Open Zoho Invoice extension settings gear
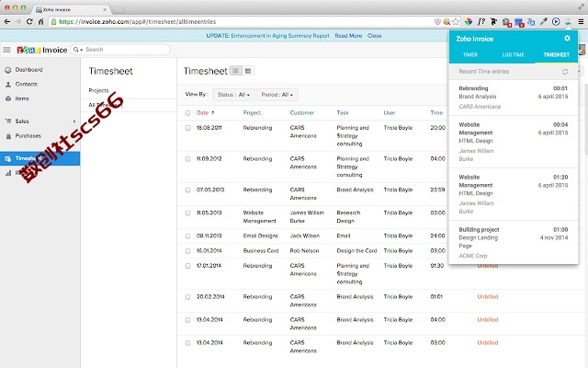 point(567,39)
